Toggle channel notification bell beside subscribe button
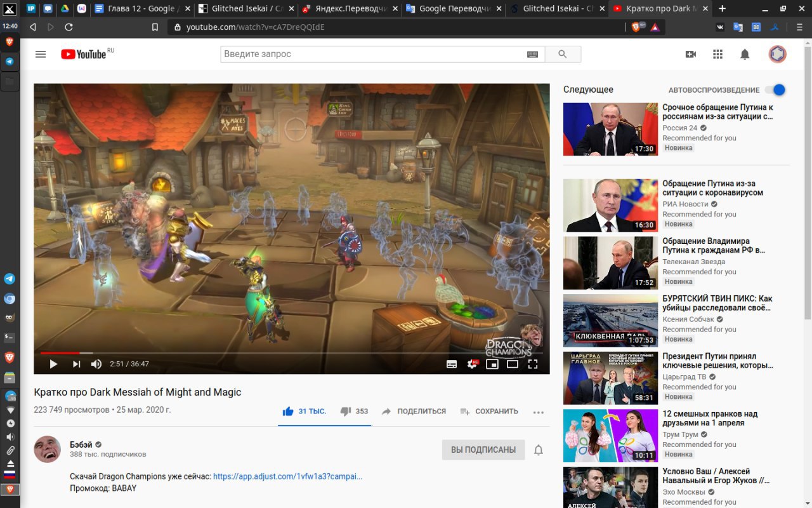The image size is (812, 508). click(539, 450)
